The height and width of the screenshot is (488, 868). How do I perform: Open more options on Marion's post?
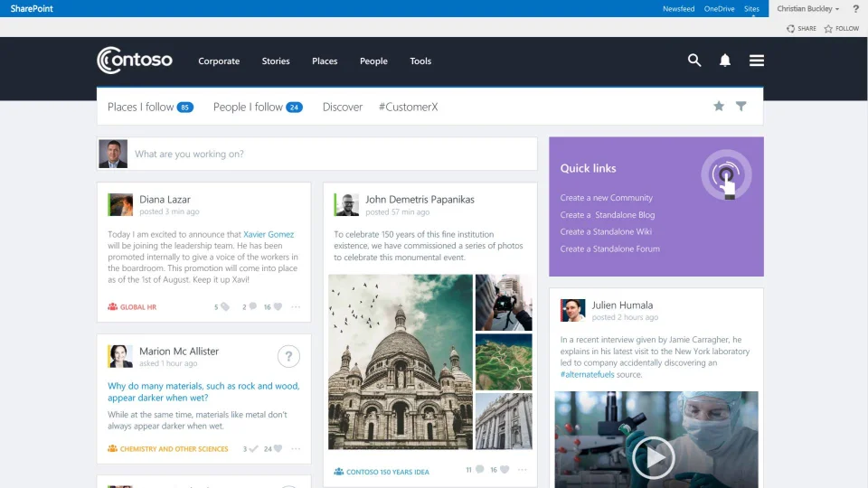pyautogui.click(x=296, y=449)
